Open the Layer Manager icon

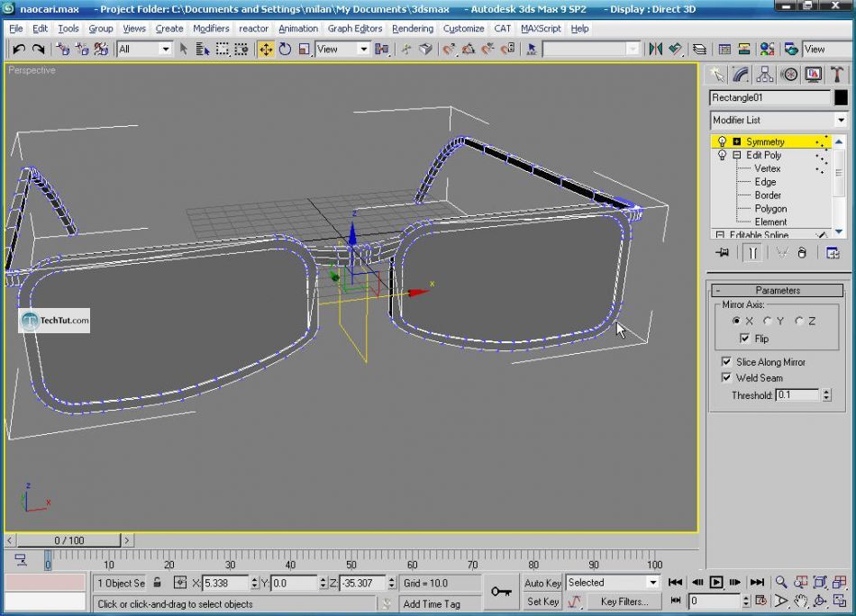pos(699,50)
